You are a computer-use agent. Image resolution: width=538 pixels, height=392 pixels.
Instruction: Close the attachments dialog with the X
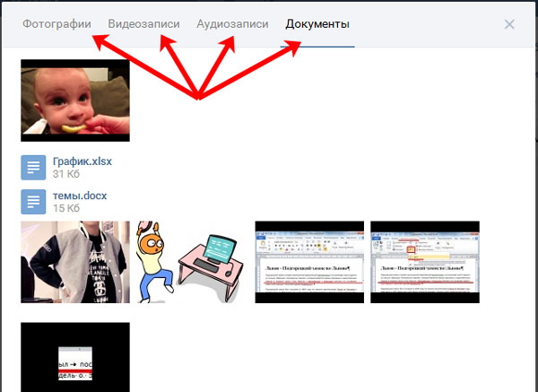(x=509, y=24)
